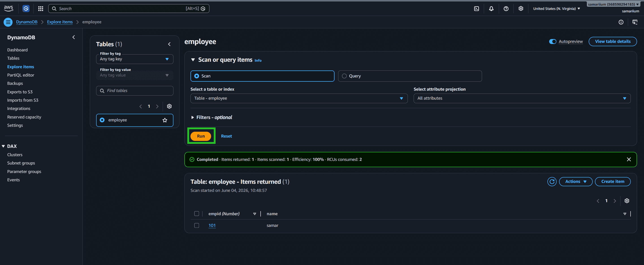Go to previous page in Tables list
Screen dimensions: 644x265
point(140,106)
